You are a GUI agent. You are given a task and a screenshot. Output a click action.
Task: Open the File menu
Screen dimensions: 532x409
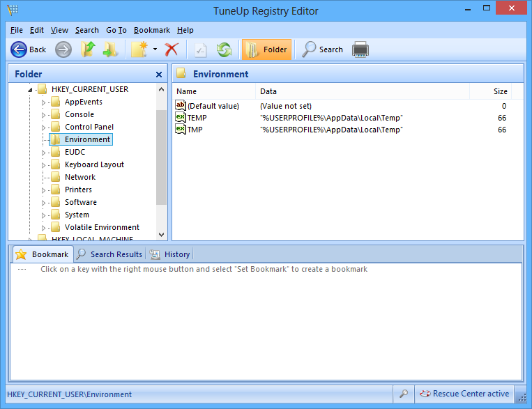click(16, 30)
